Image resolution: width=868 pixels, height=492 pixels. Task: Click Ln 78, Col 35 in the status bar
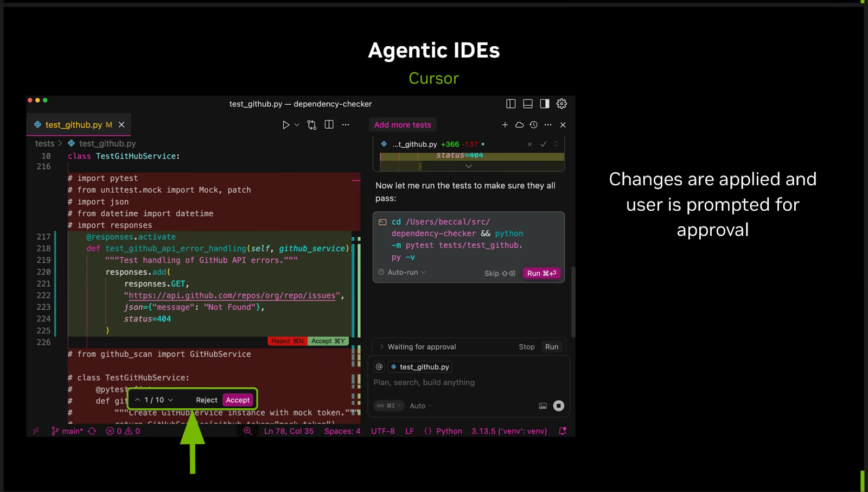pos(289,431)
